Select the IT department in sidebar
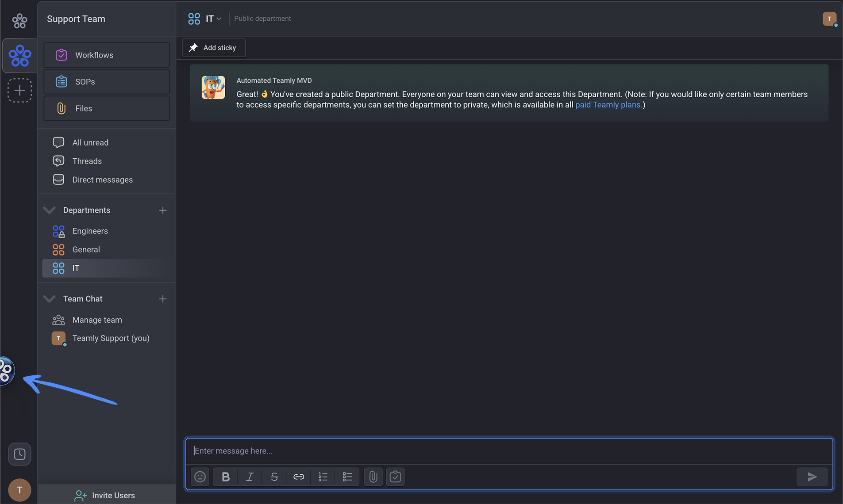 click(x=107, y=268)
